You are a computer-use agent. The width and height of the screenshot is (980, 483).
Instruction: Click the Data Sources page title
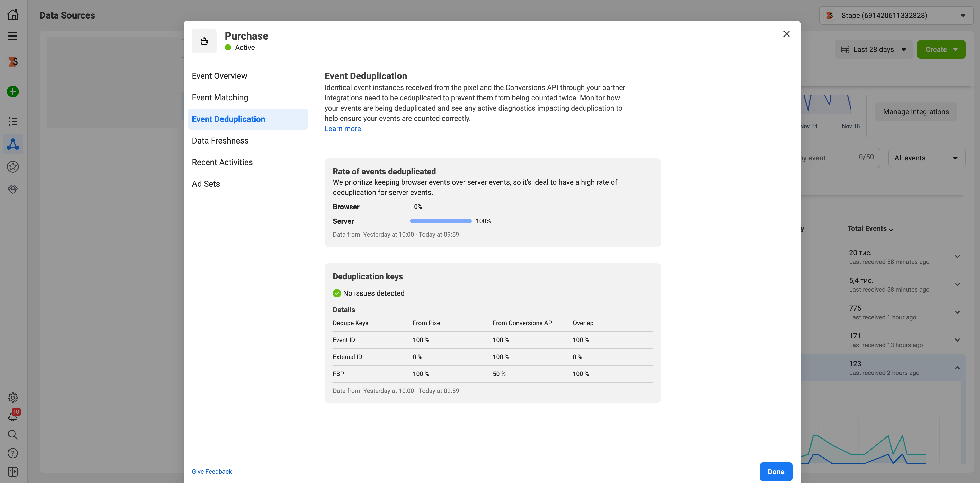(67, 16)
